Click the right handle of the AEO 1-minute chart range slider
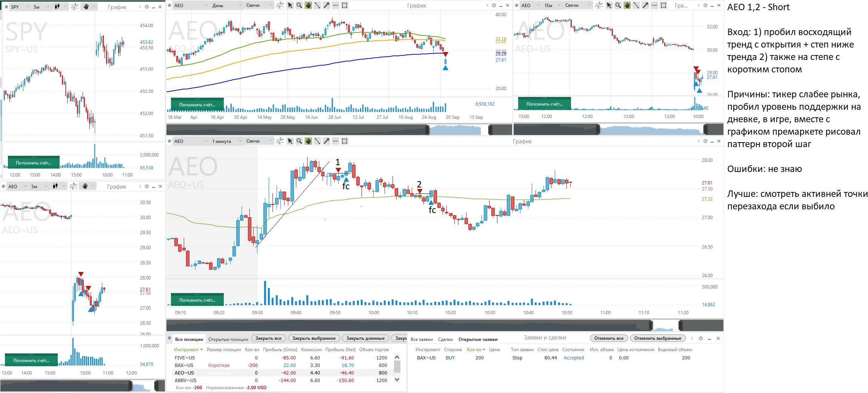Viewport: 868px width, 393px height. (x=680, y=325)
